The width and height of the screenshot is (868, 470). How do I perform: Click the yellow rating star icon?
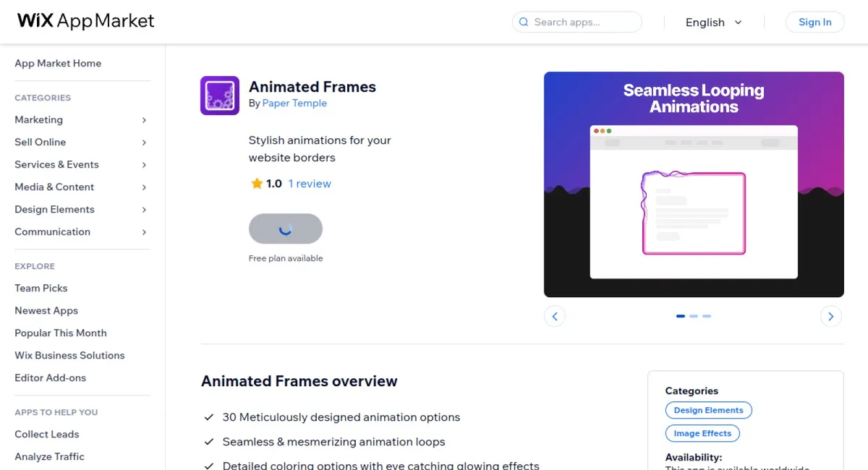pos(256,184)
